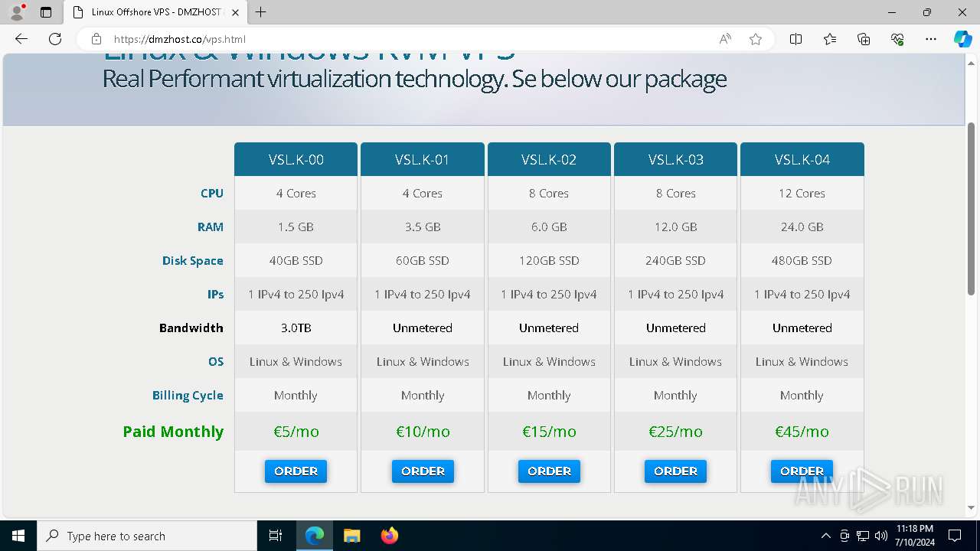The height and width of the screenshot is (551, 980).
Task: Order the VSL.K-04 package
Action: (802, 471)
